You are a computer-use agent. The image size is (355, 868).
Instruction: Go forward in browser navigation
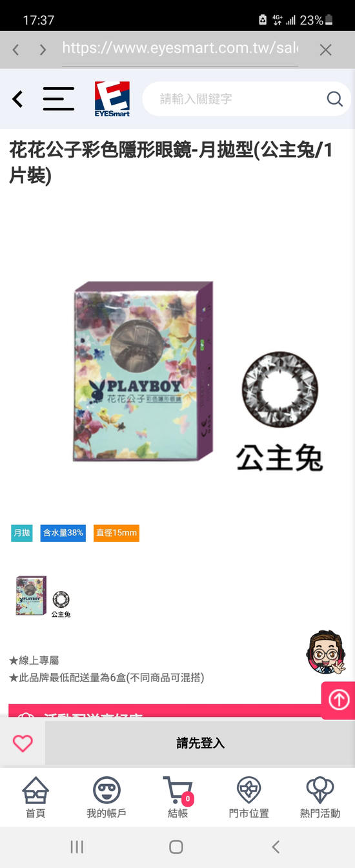(43, 50)
